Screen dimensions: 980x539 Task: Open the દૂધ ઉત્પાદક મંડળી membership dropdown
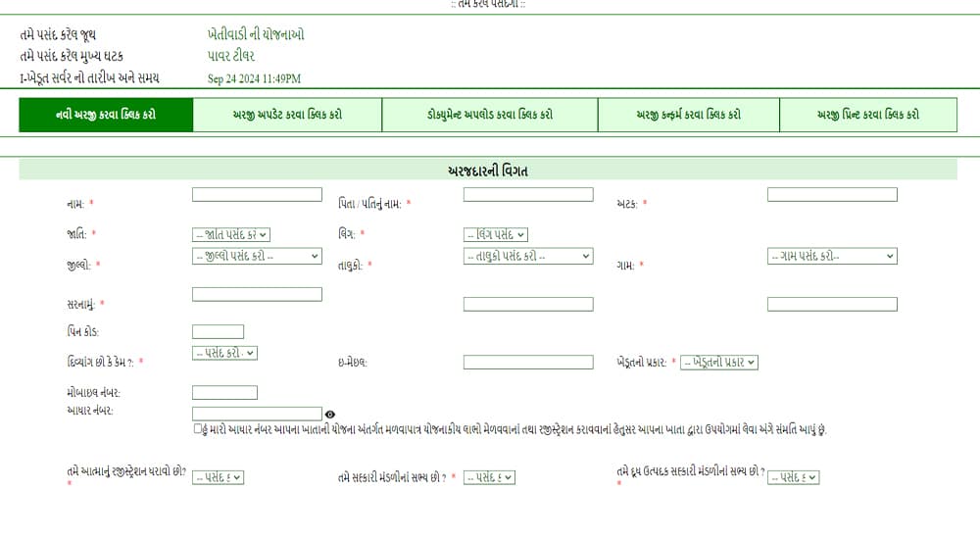[793, 477]
